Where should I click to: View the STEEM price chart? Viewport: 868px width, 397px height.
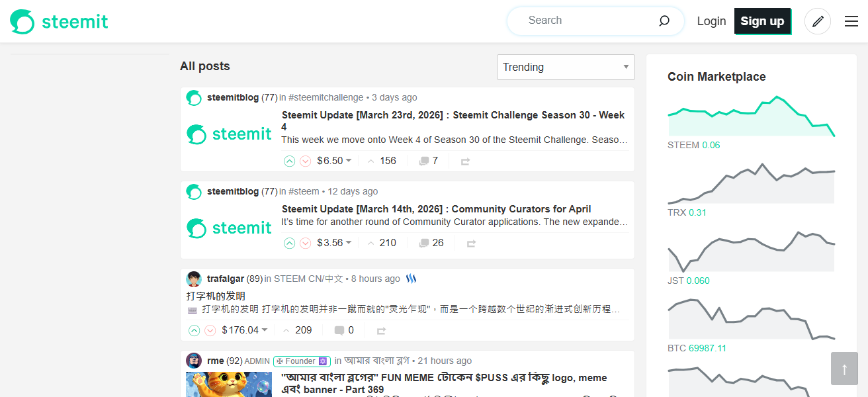coord(751,116)
